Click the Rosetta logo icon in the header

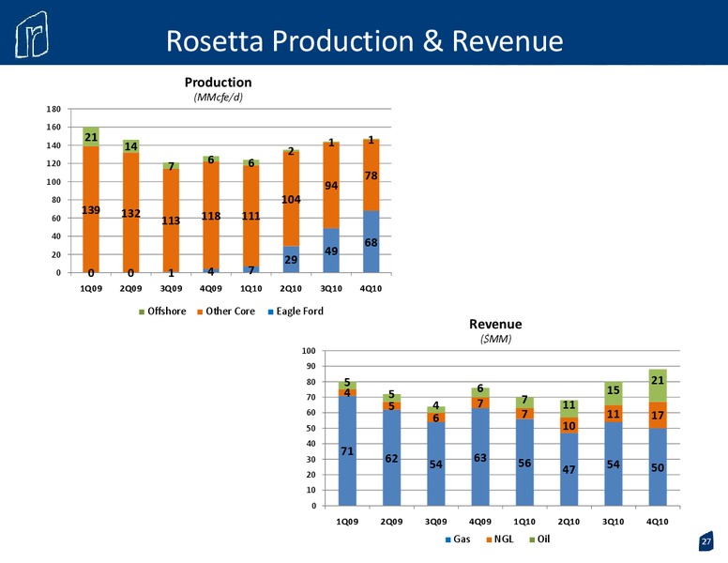(32, 35)
